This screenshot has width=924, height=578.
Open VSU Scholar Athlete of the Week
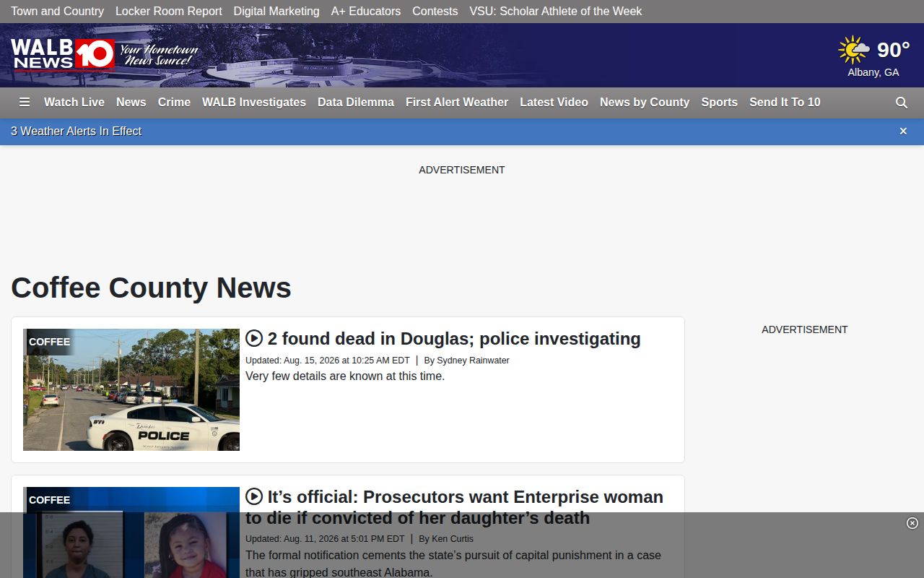(555, 11)
